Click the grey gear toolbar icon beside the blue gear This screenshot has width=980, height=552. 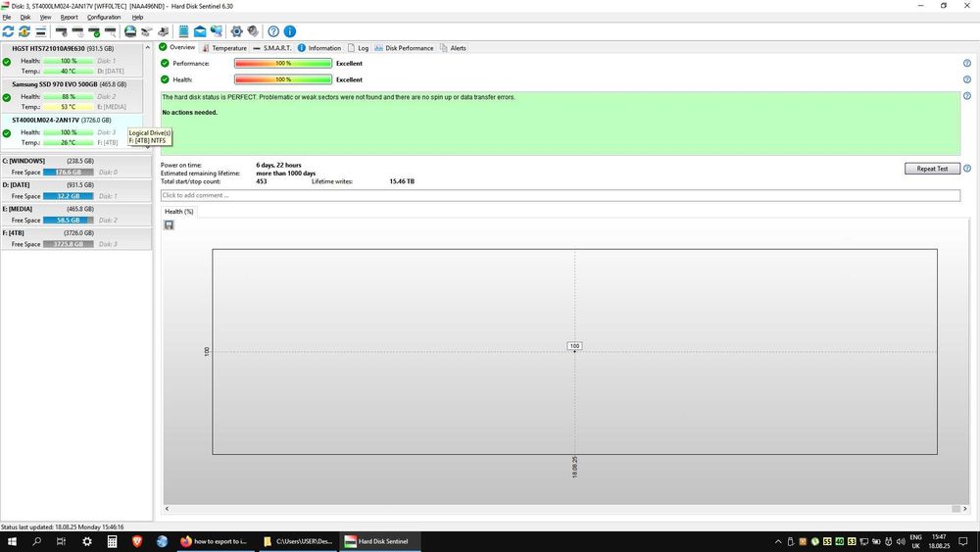pyautogui.click(x=253, y=31)
